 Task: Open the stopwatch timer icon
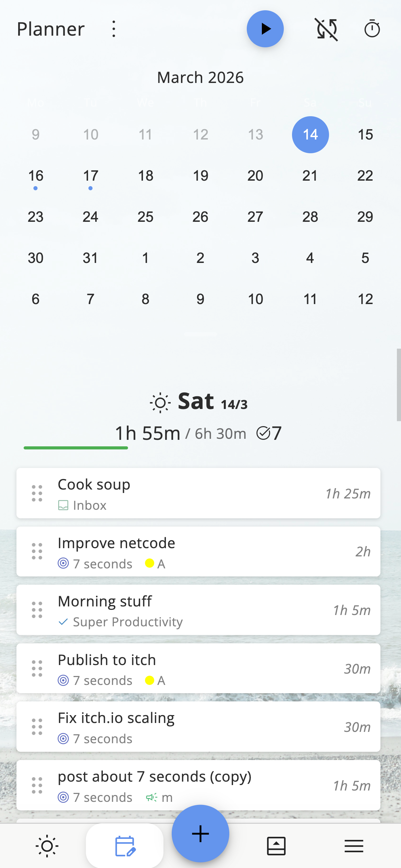[x=372, y=29]
